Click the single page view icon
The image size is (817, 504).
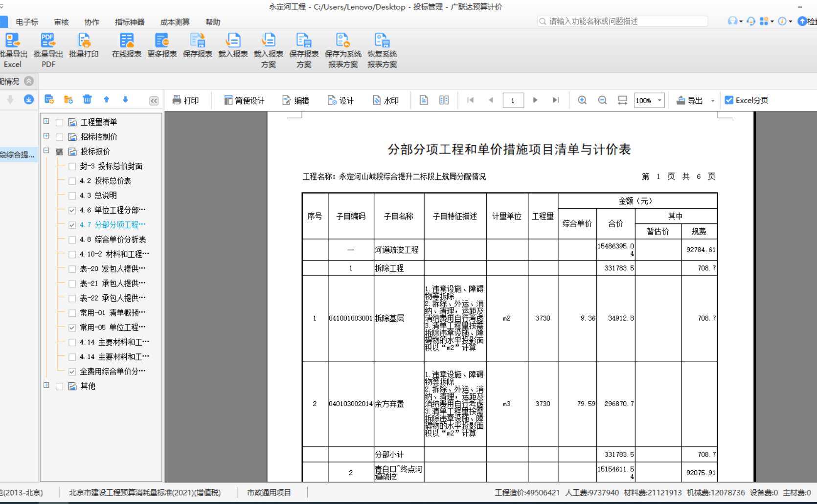[x=424, y=100]
